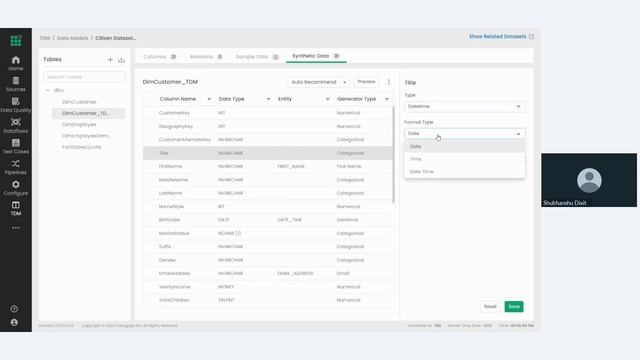This screenshot has height=360, width=640.
Task: Open the Column Name header filter arrow
Action: click(209, 99)
